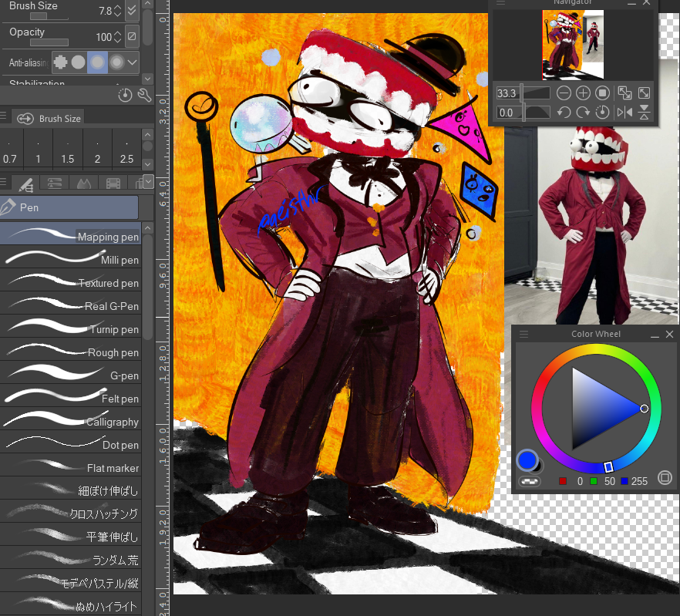Switch to the Pen sub tool tab

(69, 207)
